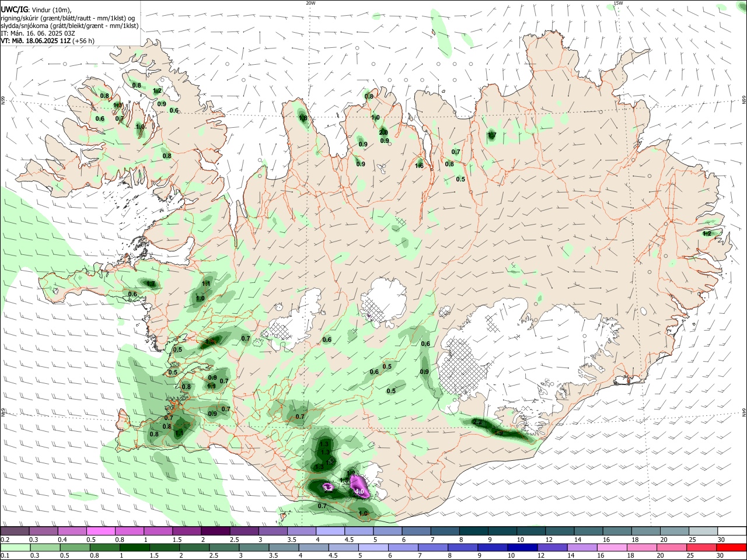
Task: Select the 'IT: Mán. 16. 06. 2025 03Z' line
Action: point(38,33)
